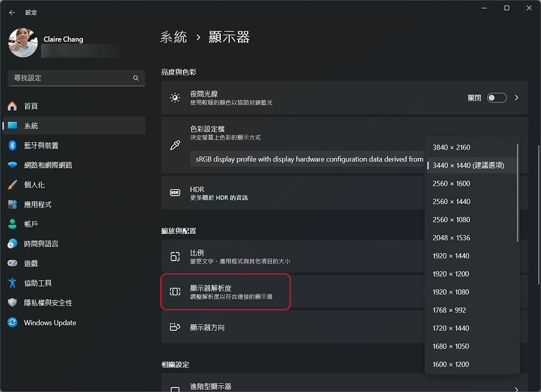The width and height of the screenshot is (541, 392).
Task: Click the 首頁 home icon
Action: click(12, 106)
